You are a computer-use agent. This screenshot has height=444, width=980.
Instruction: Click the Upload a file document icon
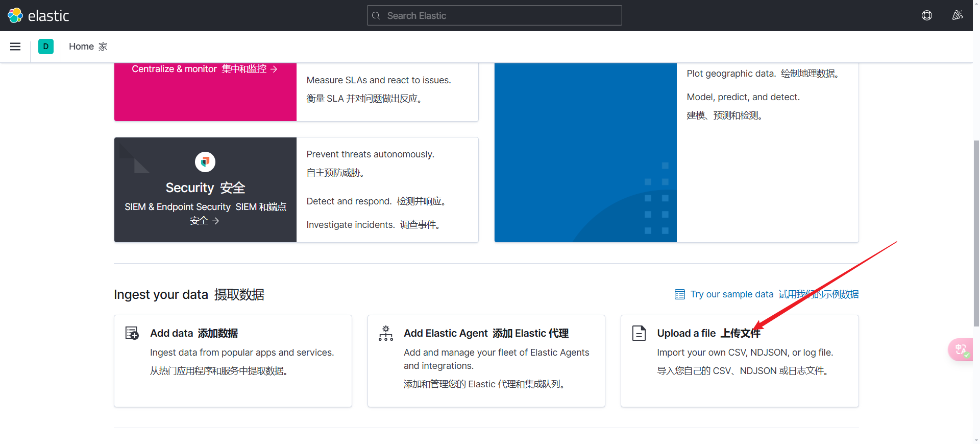639,333
